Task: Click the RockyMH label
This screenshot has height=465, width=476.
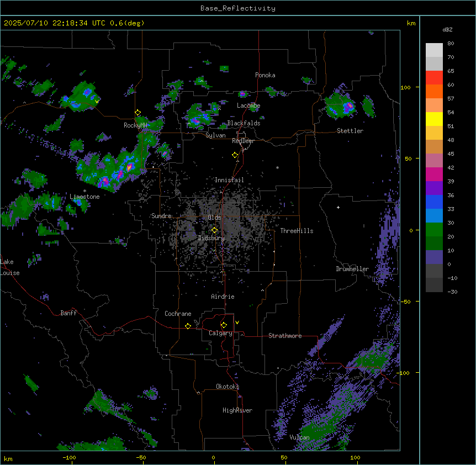Action: 135,125
